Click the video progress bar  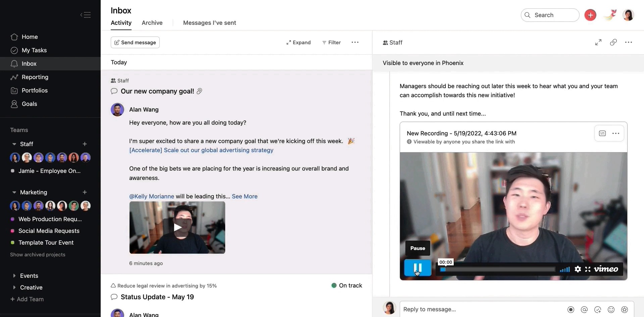point(498,269)
